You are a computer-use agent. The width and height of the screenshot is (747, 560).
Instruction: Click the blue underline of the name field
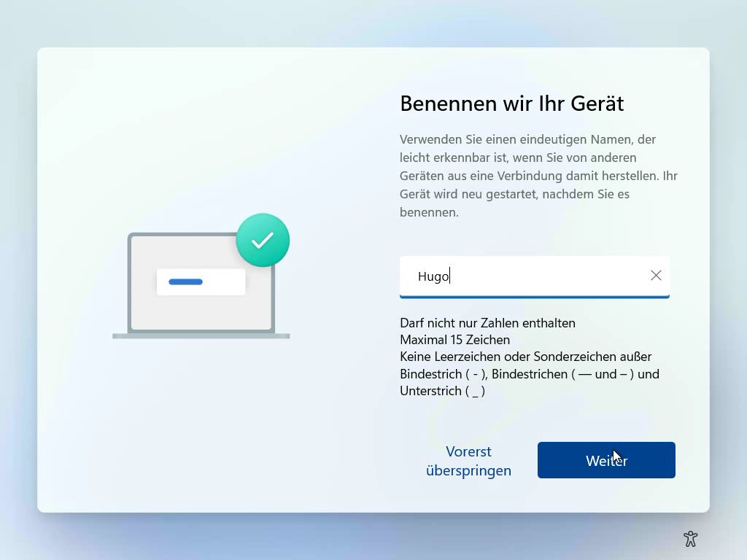tap(534, 297)
